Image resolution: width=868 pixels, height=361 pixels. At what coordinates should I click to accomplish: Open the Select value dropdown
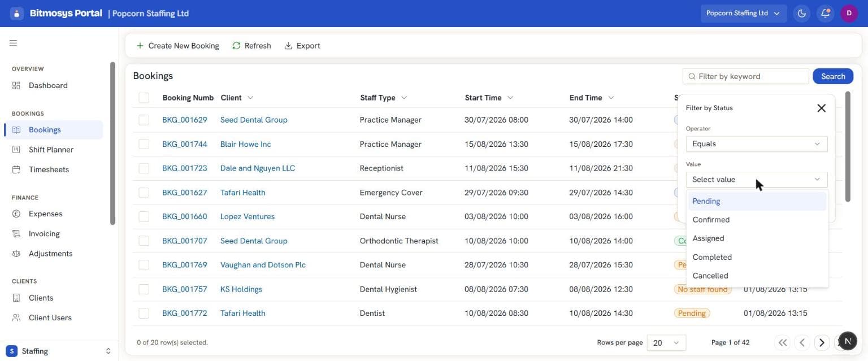click(x=756, y=180)
